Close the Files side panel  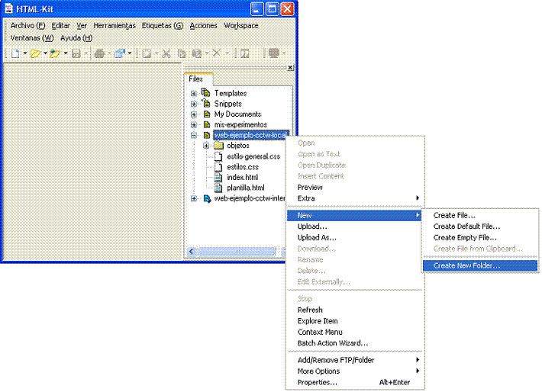(x=290, y=68)
